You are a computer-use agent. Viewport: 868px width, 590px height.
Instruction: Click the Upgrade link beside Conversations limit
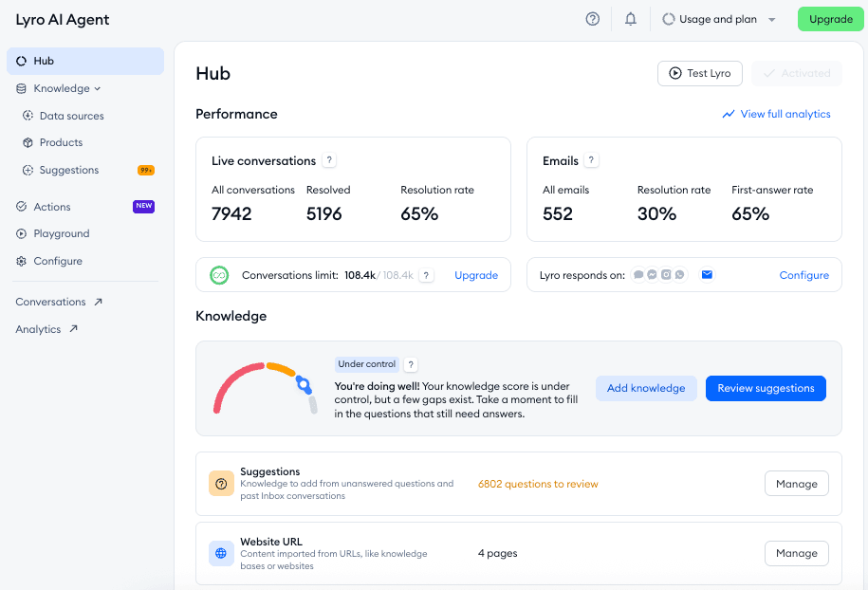[x=476, y=275]
